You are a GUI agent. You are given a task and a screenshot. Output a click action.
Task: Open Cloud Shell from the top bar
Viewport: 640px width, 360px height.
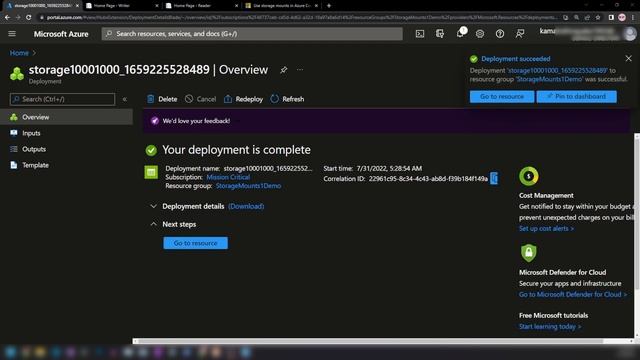coord(420,34)
